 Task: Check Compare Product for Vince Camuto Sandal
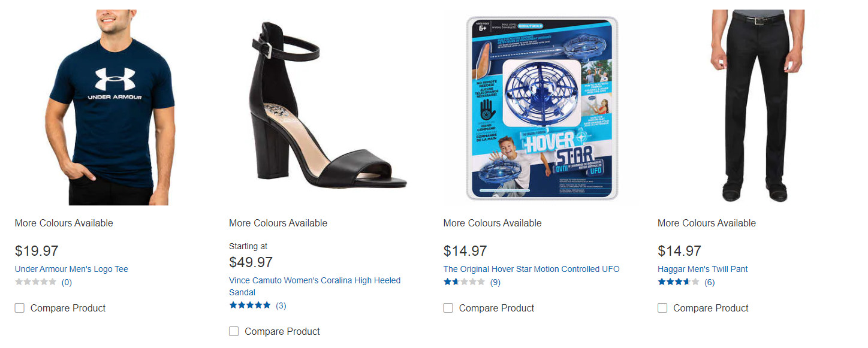coord(234,331)
